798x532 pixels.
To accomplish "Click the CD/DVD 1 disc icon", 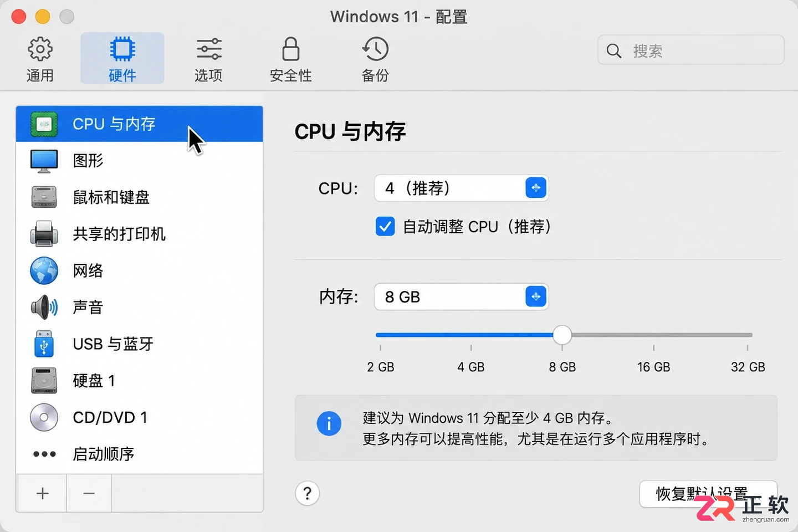I will (44, 417).
